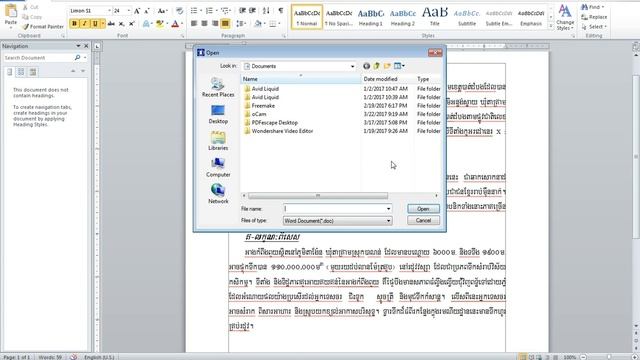The width and height of the screenshot is (640, 360).
Task: Click the Open button in dialog
Action: tap(423, 209)
